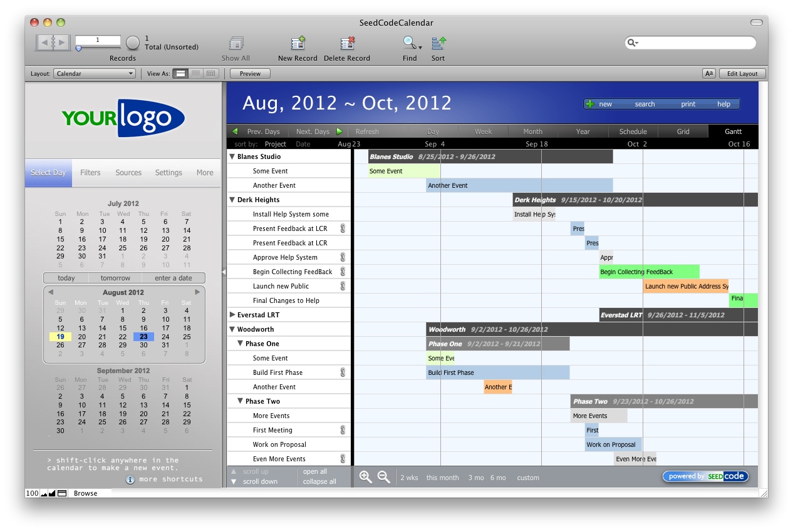Click the Begin Collecting FeedBack green Gantt bar

click(x=650, y=272)
